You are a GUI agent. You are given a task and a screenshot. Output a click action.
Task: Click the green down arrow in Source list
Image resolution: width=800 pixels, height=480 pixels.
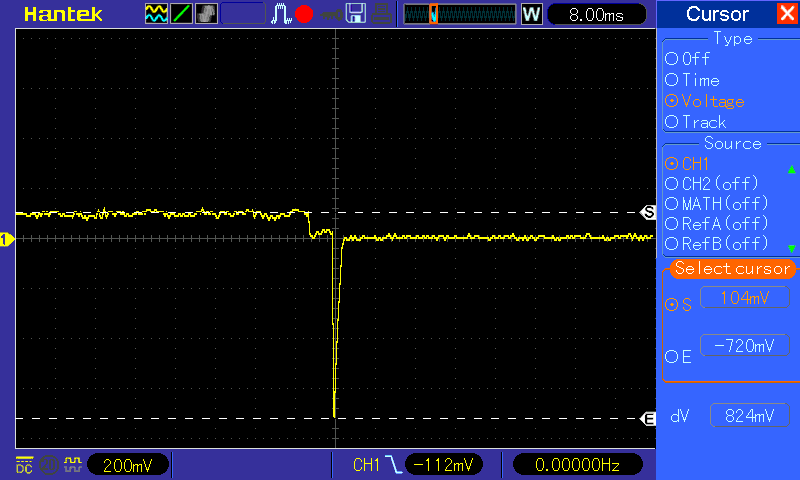(791, 248)
